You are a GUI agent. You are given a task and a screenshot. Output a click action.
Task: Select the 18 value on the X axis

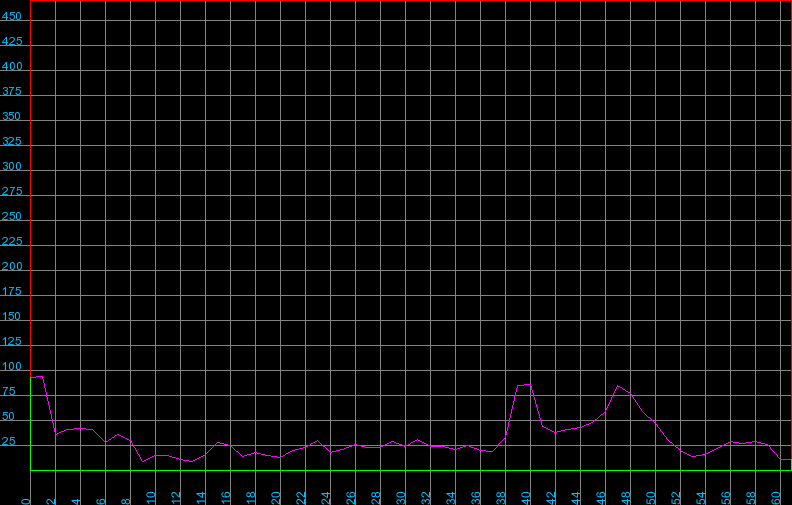coord(251,497)
